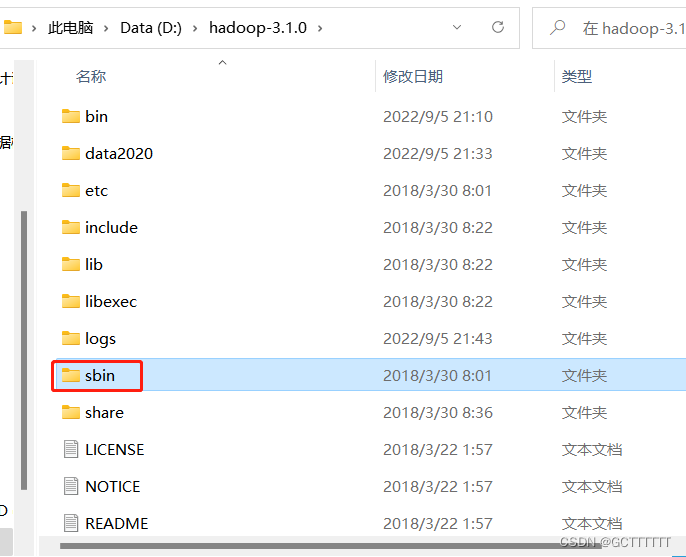Click the etc folder icon
This screenshot has width=686, height=557.
(x=70, y=190)
